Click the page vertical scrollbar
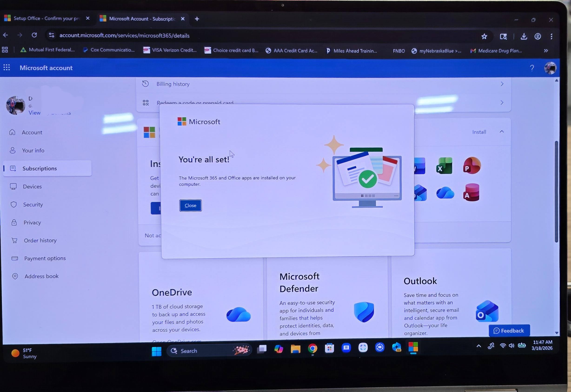571x392 pixels. pos(556,192)
